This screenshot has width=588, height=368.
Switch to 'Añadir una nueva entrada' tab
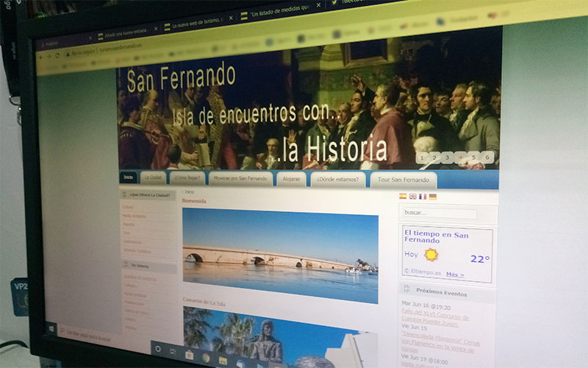point(127,33)
